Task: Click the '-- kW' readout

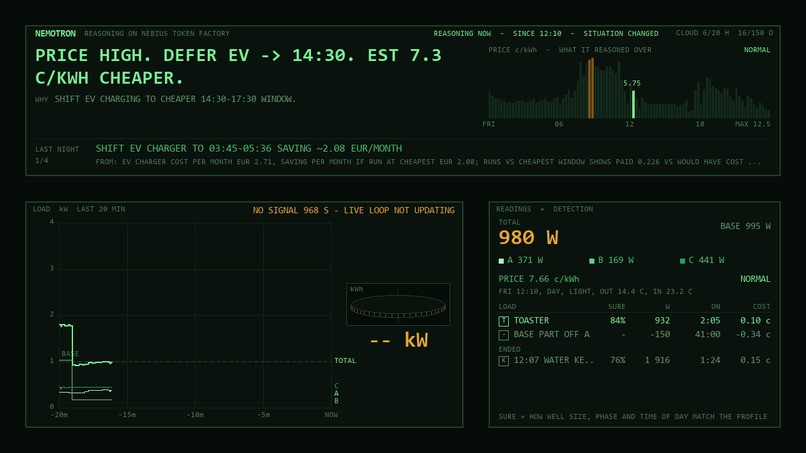Action: click(x=399, y=340)
